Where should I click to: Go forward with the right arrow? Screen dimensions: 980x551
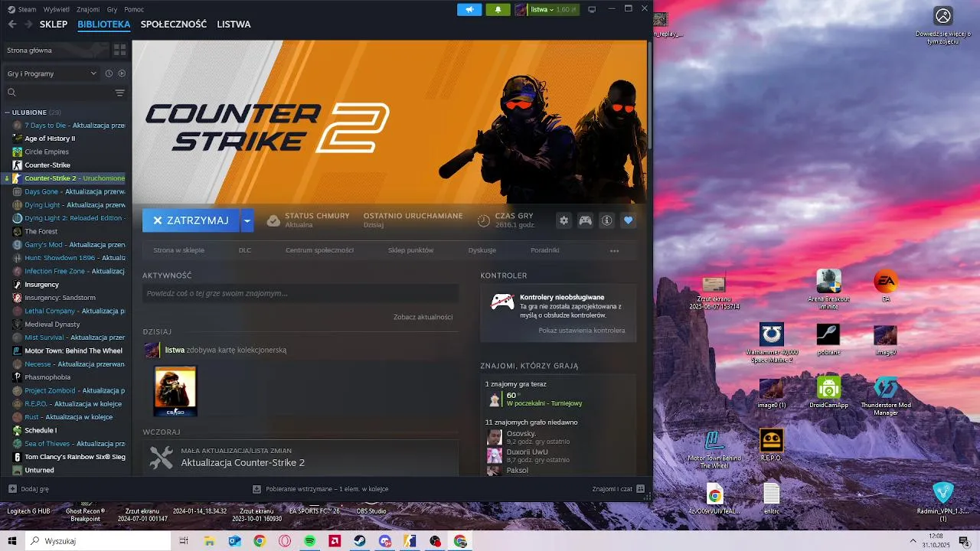[28, 24]
